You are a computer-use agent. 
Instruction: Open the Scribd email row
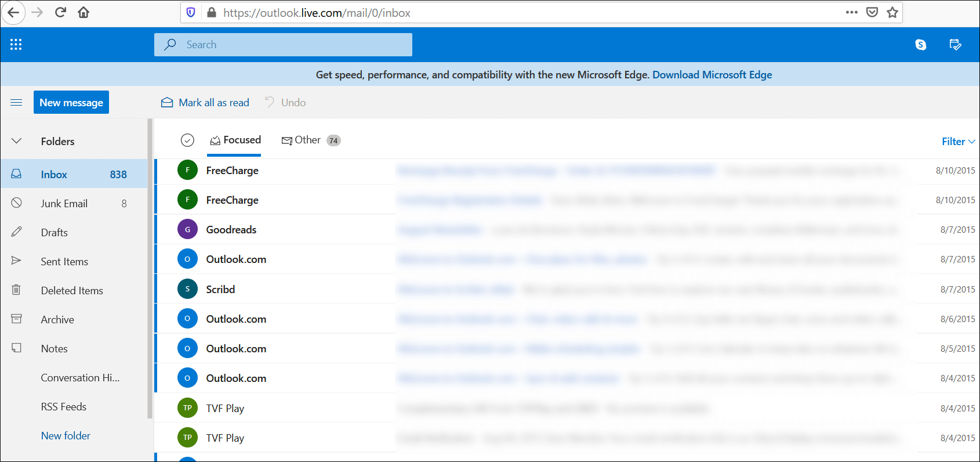[568, 289]
